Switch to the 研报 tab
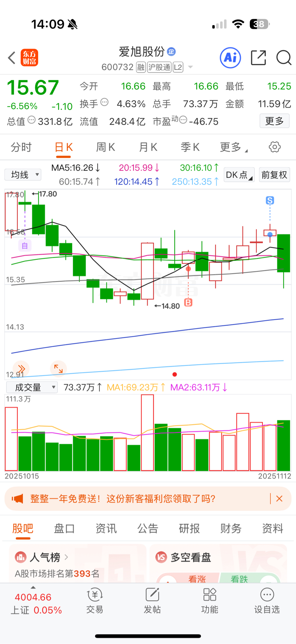 189,528
